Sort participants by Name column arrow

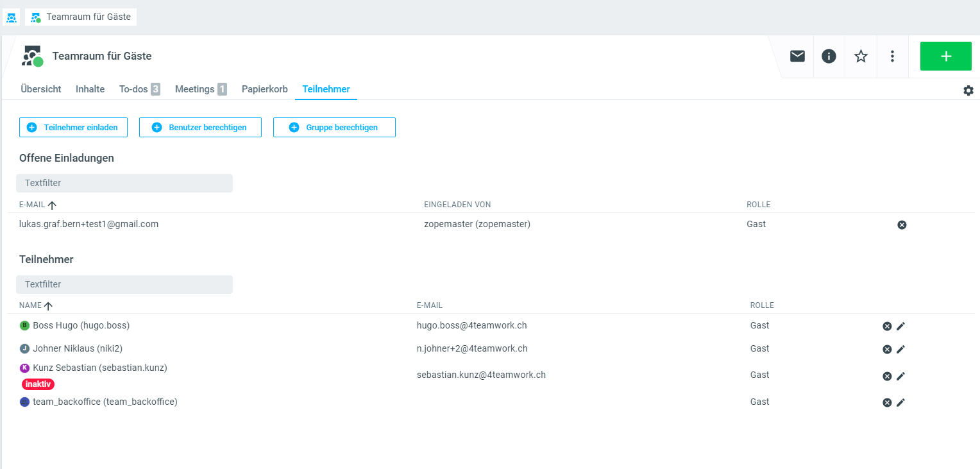tap(48, 306)
